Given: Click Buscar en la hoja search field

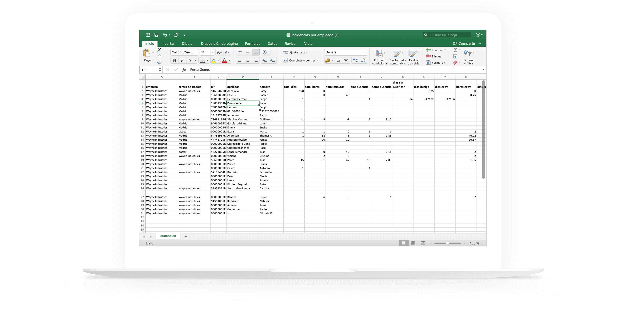Looking at the screenshot, I should [x=447, y=35].
